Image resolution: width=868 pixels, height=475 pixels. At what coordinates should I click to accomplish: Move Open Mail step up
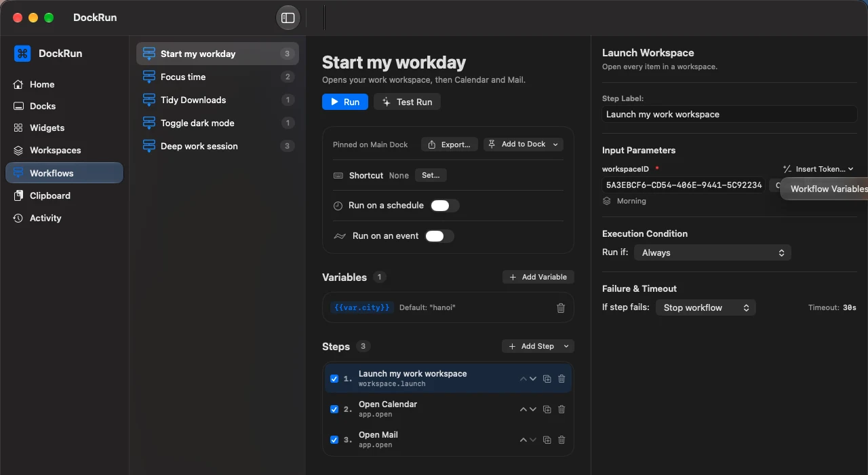(x=523, y=440)
